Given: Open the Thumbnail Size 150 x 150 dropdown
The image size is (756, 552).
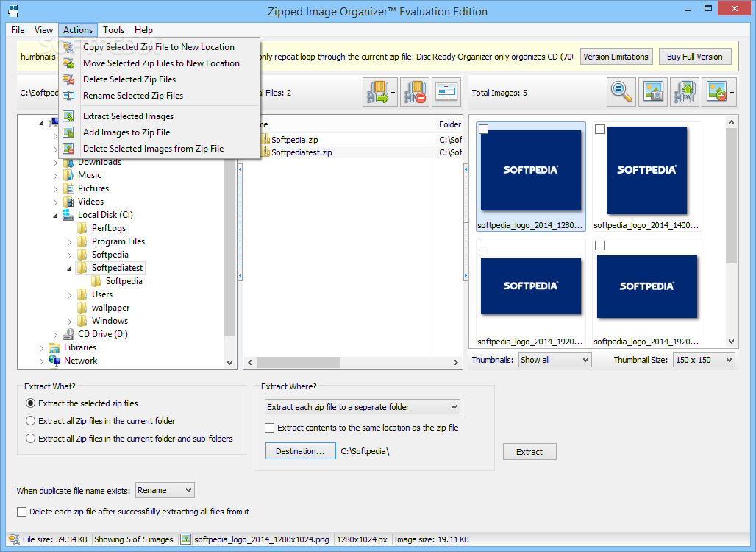Looking at the screenshot, I should coord(705,360).
